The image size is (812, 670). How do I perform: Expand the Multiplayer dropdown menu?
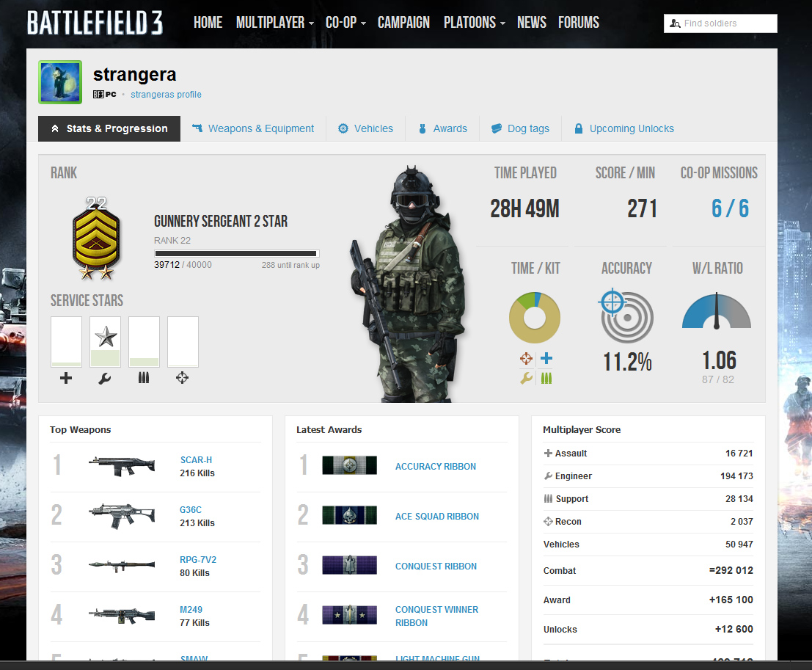click(274, 23)
